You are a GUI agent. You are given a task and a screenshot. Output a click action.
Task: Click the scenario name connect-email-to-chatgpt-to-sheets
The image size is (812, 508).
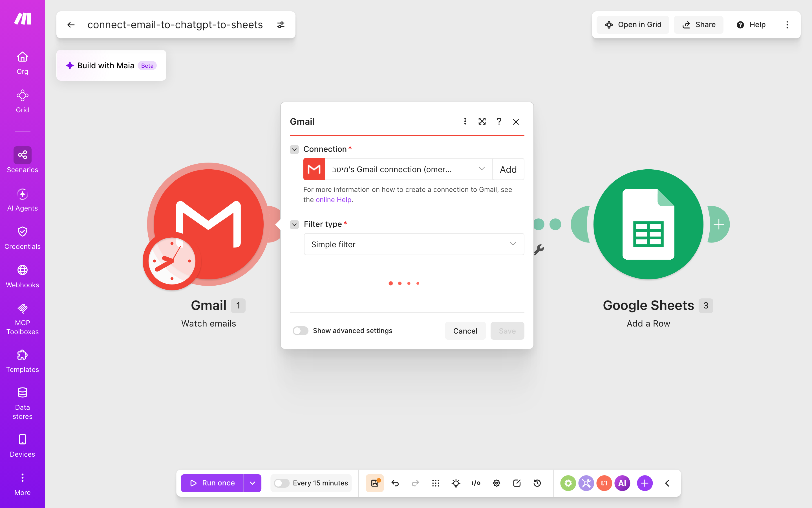[x=175, y=25]
